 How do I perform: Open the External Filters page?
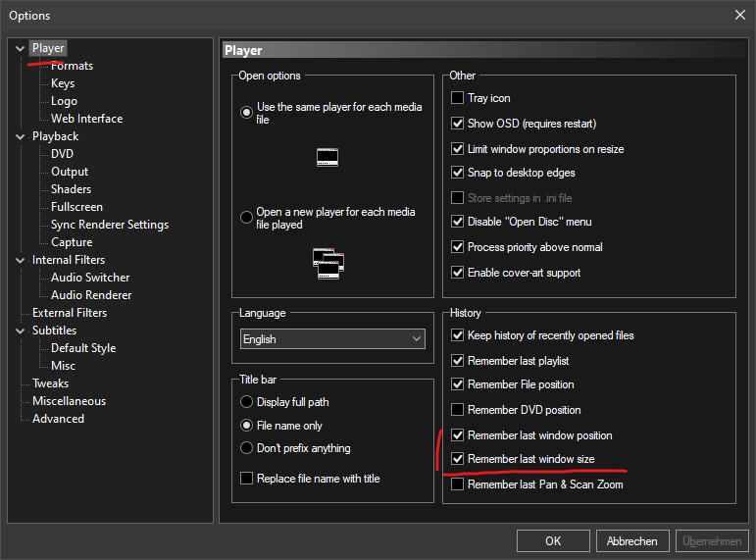coord(70,313)
